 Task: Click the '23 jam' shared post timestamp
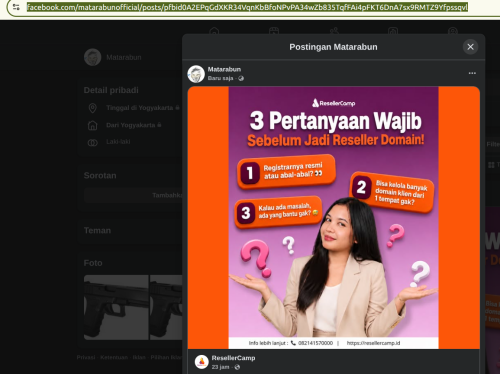pos(220,367)
